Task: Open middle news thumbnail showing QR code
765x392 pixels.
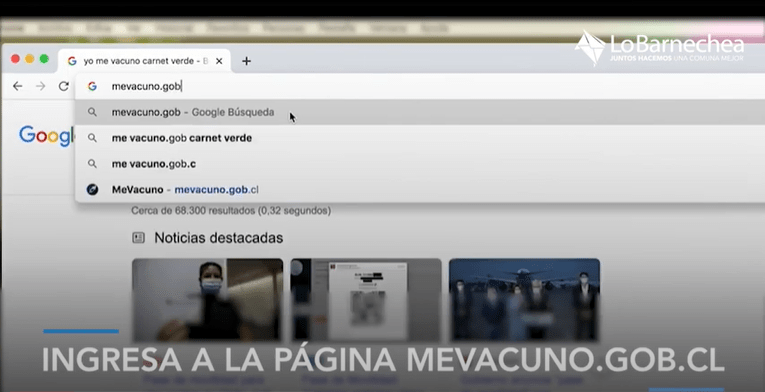Action: click(366, 299)
